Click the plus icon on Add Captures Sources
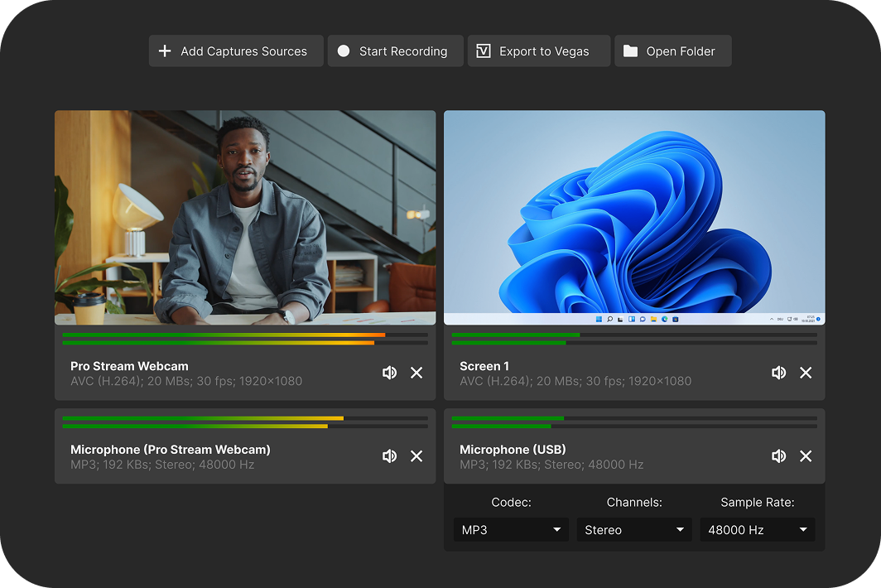The image size is (881, 588). pyautogui.click(x=166, y=51)
